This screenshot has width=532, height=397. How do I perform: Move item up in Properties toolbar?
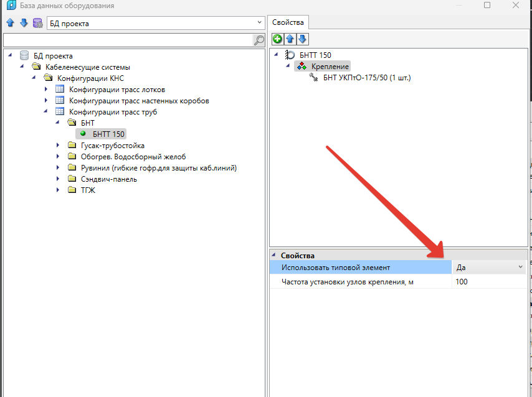coord(290,39)
